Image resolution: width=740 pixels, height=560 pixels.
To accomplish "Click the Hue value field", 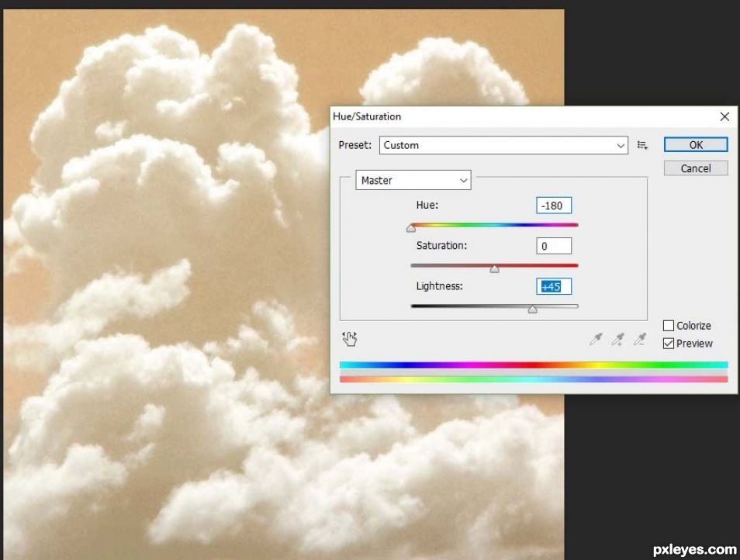I will tap(554, 206).
